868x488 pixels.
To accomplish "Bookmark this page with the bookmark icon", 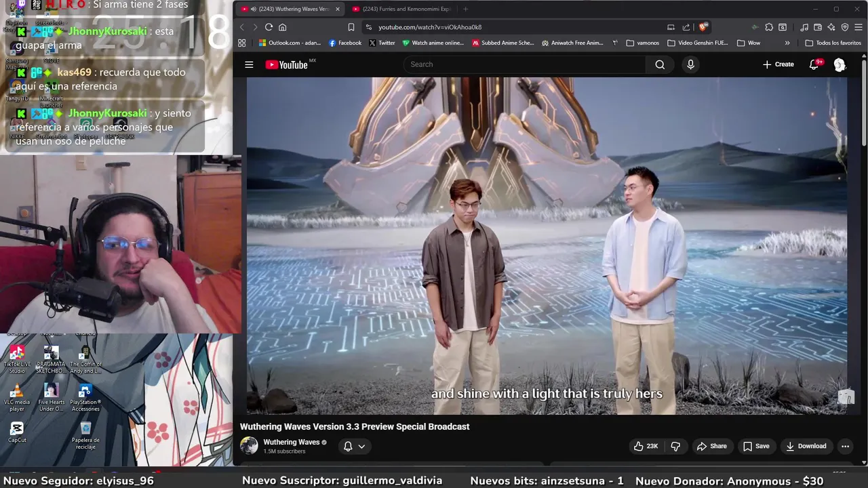I will 351,27.
